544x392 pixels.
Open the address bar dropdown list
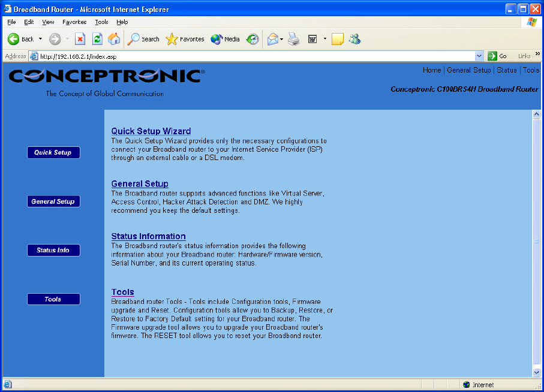tap(479, 56)
